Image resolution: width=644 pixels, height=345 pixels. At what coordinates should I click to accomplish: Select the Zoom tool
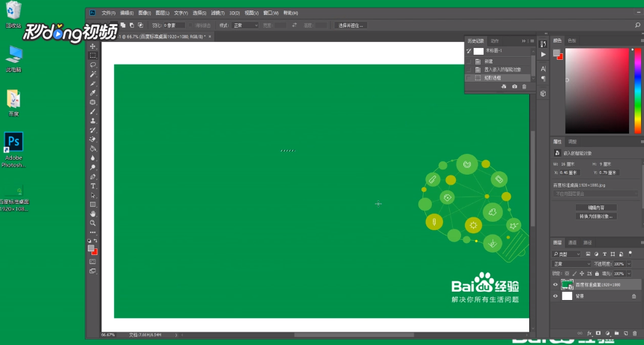(x=93, y=223)
